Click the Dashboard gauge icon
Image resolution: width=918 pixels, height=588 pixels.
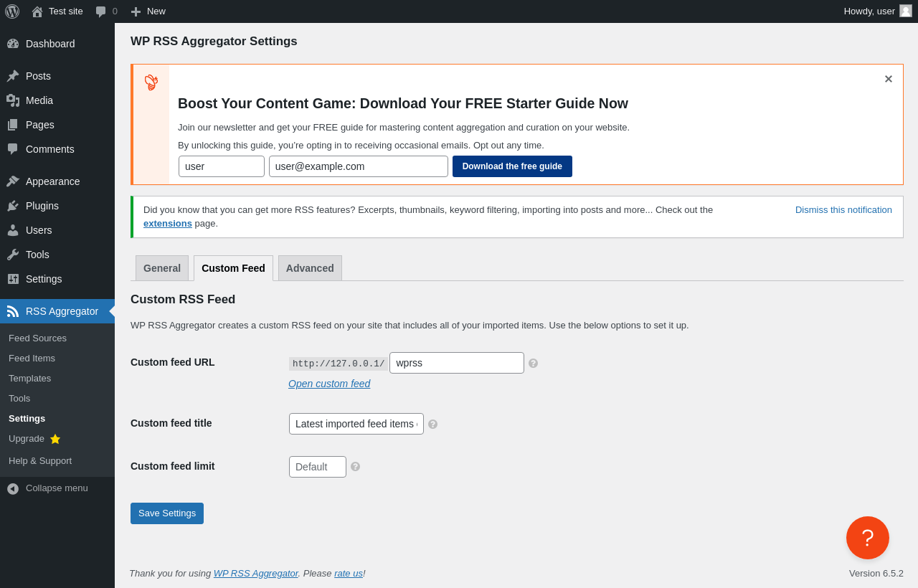[x=13, y=44]
